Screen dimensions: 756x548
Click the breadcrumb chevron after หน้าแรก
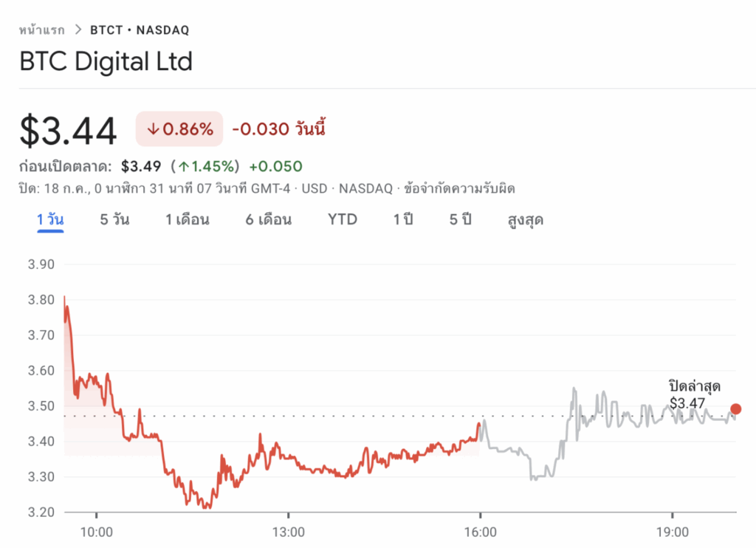pos(78,30)
